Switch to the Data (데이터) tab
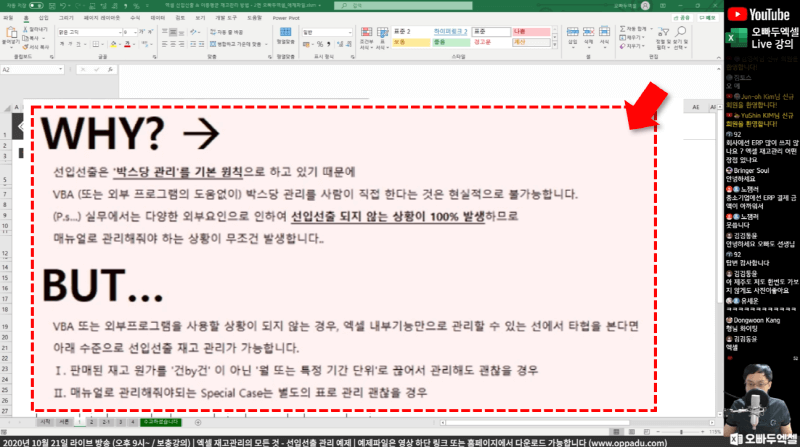The height and width of the screenshot is (447, 800). (x=158, y=18)
